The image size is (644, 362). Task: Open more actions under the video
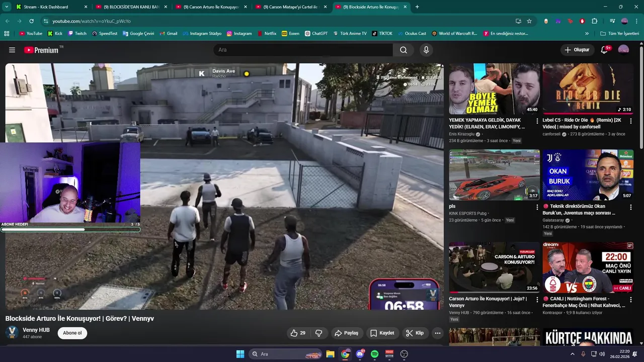pos(438,333)
